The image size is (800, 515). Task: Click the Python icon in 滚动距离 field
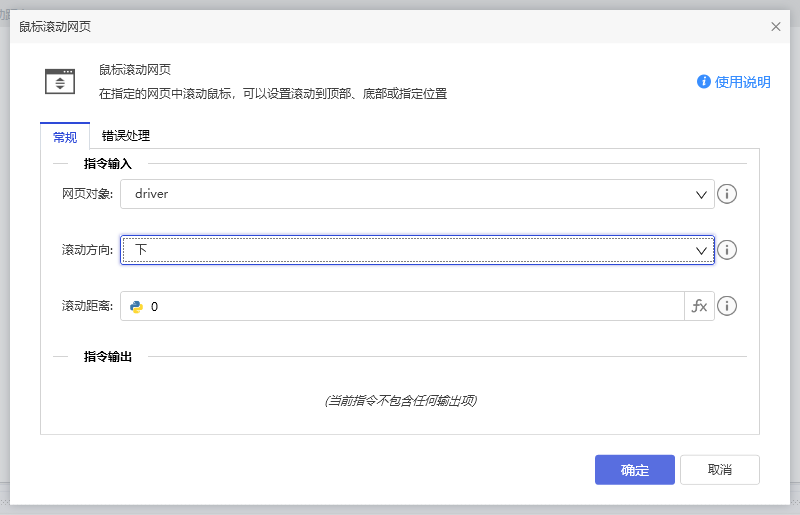[137, 307]
